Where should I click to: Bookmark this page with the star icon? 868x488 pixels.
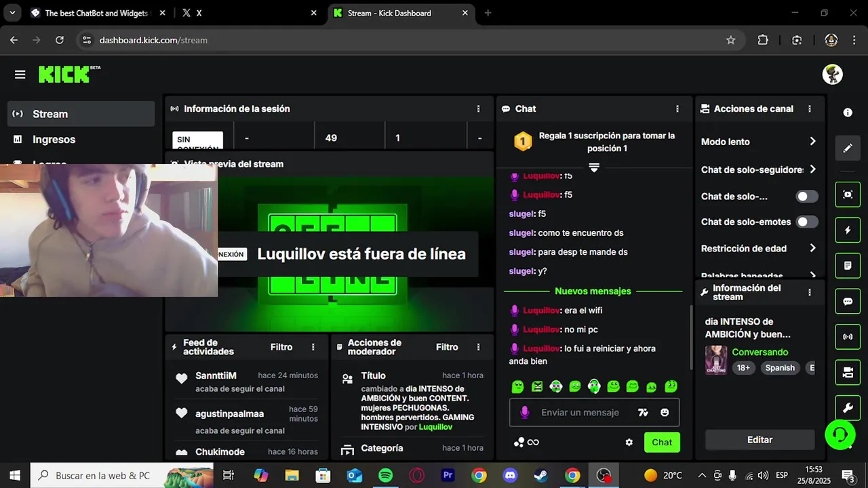click(730, 40)
